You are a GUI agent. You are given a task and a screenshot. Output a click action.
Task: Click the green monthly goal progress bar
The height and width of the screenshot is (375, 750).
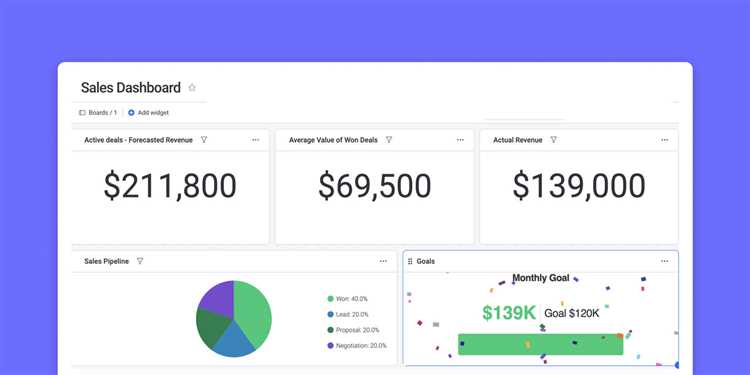point(540,344)
